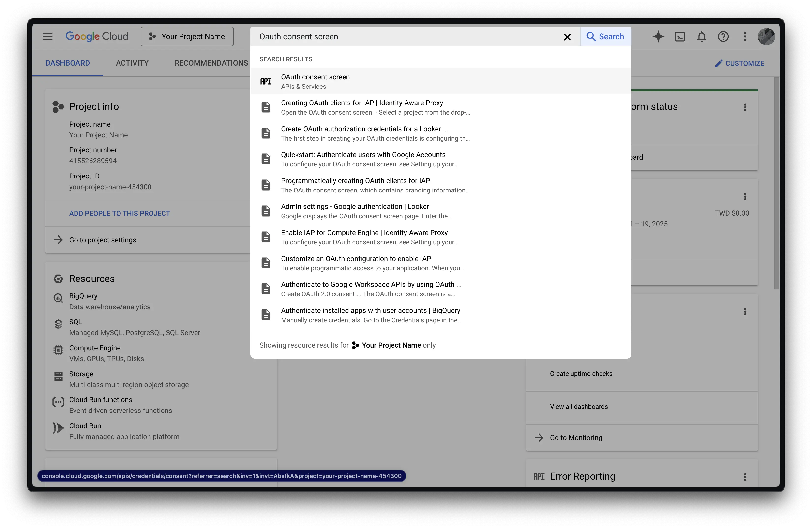
Task: Click the page vertical scrollbar
Action: pyautogui.click(x=777, y=184)
